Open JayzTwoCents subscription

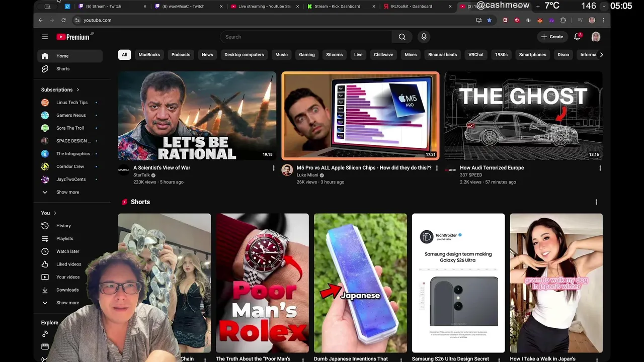click(x=70, y=179)
